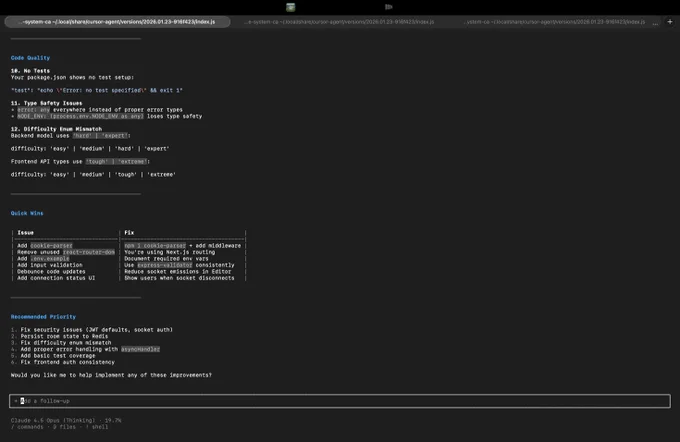Click the 'Code Quality' heading

coord(30,58)
